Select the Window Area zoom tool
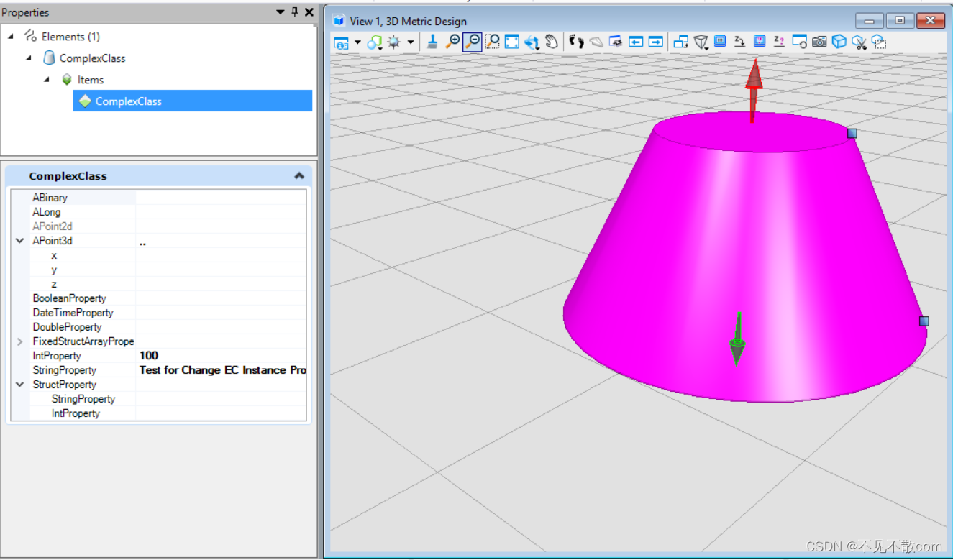The image size is (953, 560). [x=492, y=42]
